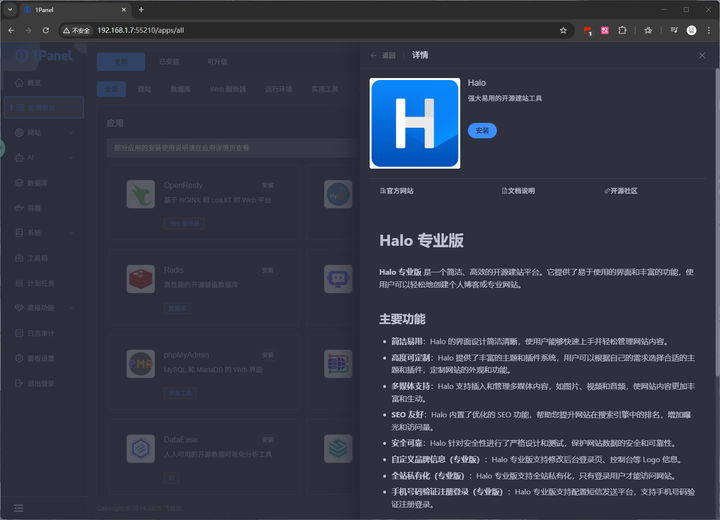This screenshot has width=720, height=520.
Task: Click 安装 on the DataEase card
Action: tap(268, 440)
